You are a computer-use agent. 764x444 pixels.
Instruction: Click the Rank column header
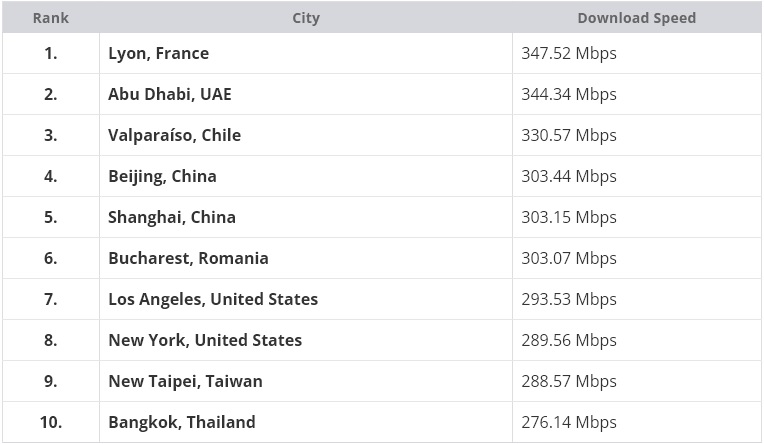click(50, 18)
